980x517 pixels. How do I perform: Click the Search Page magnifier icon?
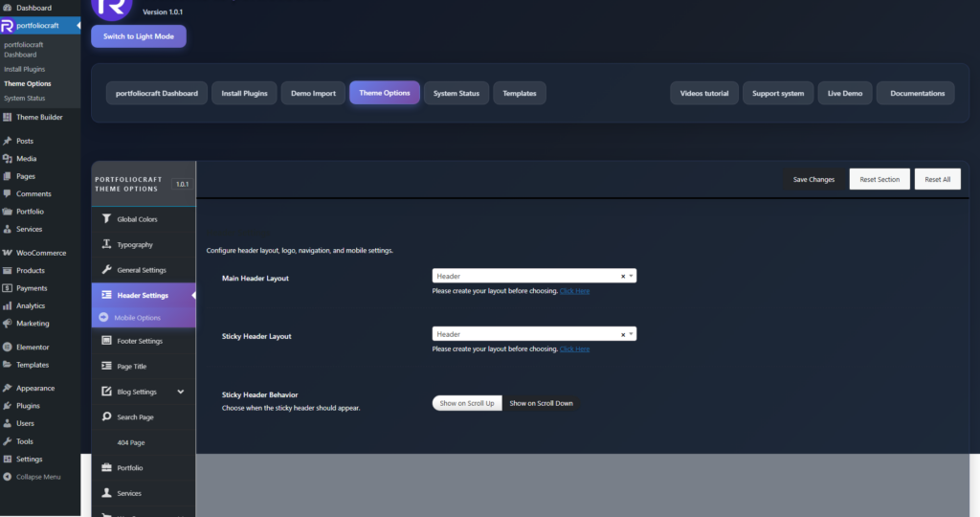pyautogui.click(x=106, y=417)
